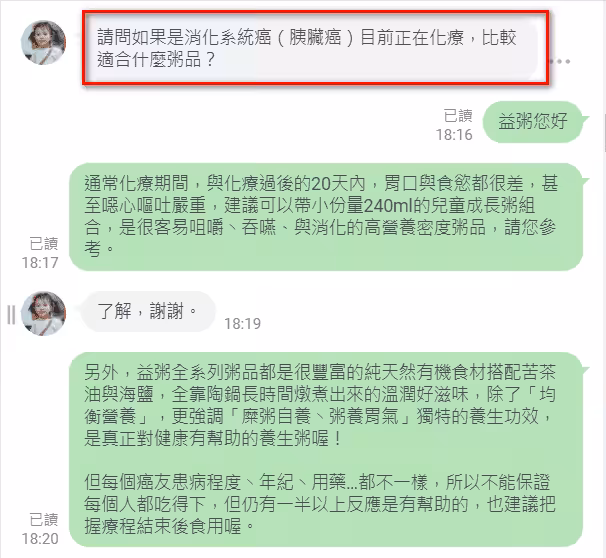Viewport: 606px width, 558px height.
Task: Click 已讀 label above 18:17
Action: 44,244
